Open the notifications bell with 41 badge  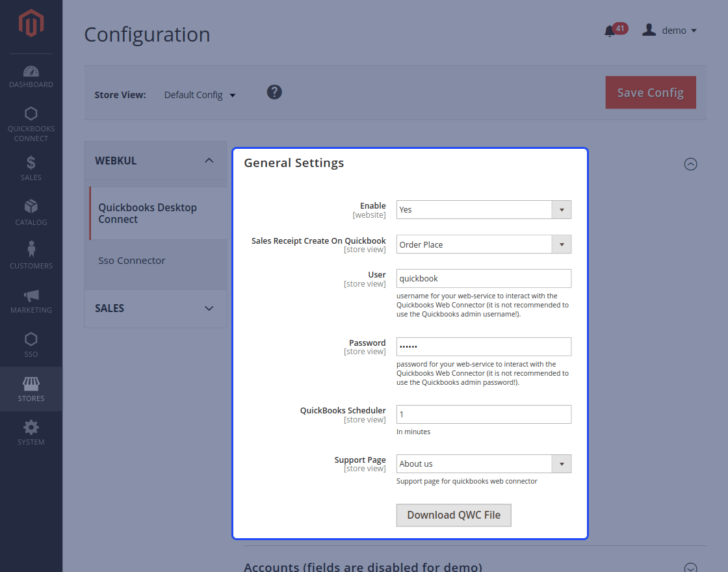pyautogui.click(x=616, y=30)
